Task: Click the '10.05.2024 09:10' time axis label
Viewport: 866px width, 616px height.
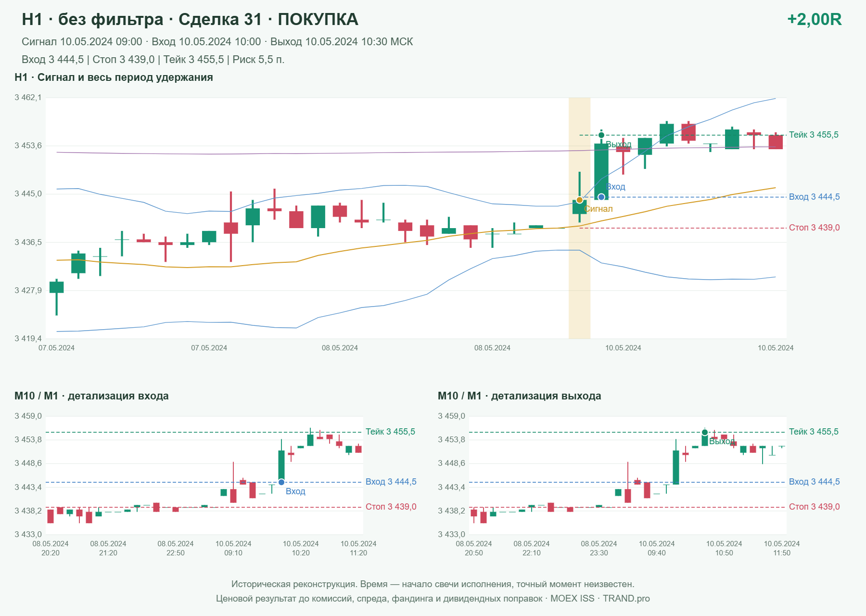Action: [x=233, y=548]
